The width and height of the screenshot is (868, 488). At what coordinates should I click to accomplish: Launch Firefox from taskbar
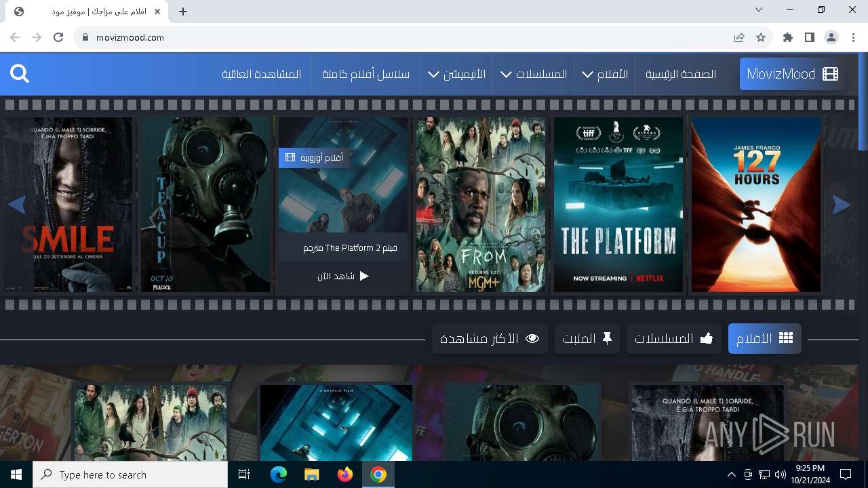coord(344,474)
